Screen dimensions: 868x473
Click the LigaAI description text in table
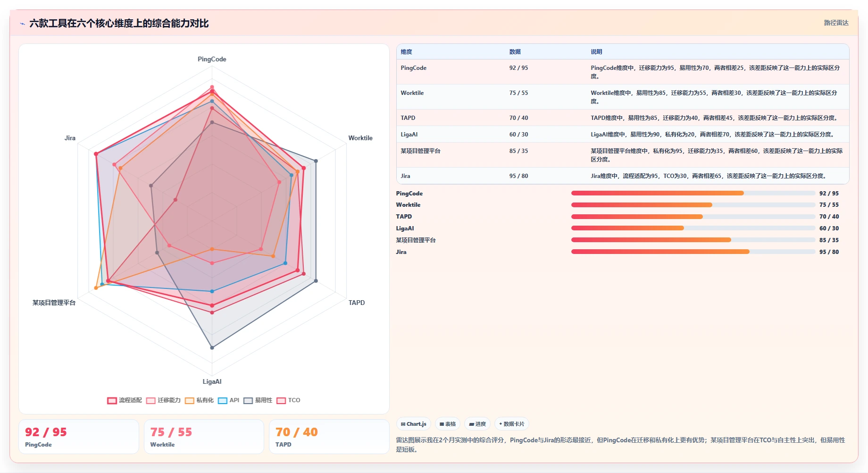pyautogui.click(x=713, y=135)
